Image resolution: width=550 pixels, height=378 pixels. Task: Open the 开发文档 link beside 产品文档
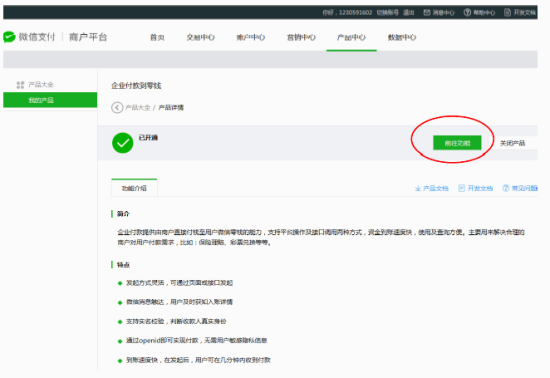[480, 188]
